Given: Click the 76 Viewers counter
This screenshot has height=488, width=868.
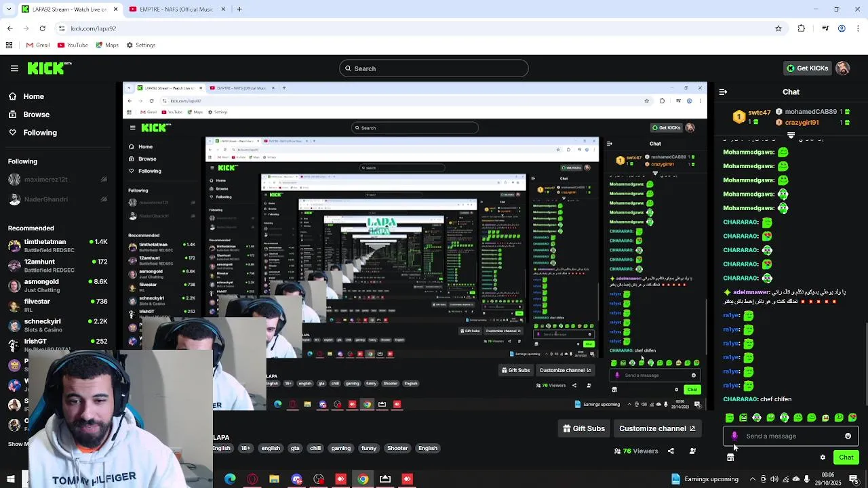Looking at the screenshot, I should [x=636, y=451].
